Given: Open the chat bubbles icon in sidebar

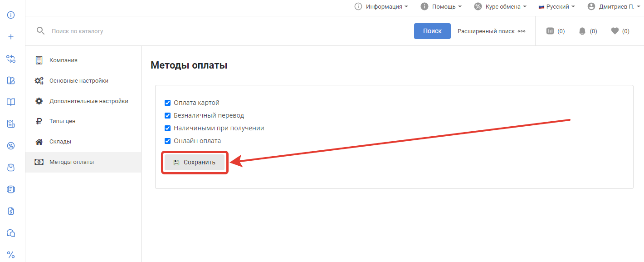Looking at the screenshot, I should (x=11, y=233).
